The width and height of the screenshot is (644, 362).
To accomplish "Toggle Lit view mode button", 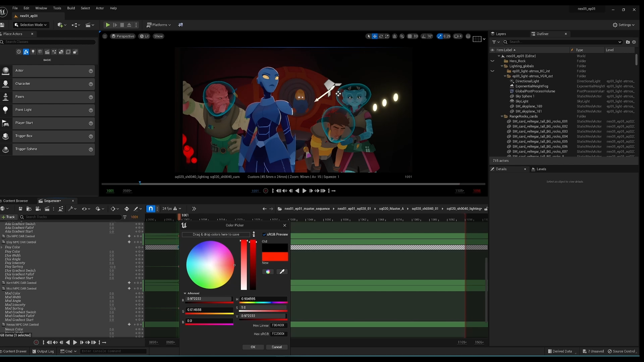I will point(144,36).
